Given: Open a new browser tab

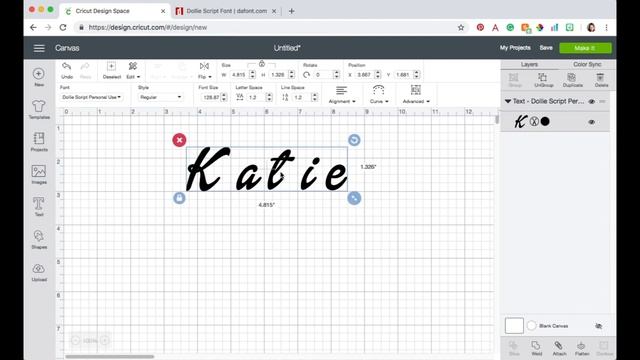Looking at the screenshot, I should 291,11.
